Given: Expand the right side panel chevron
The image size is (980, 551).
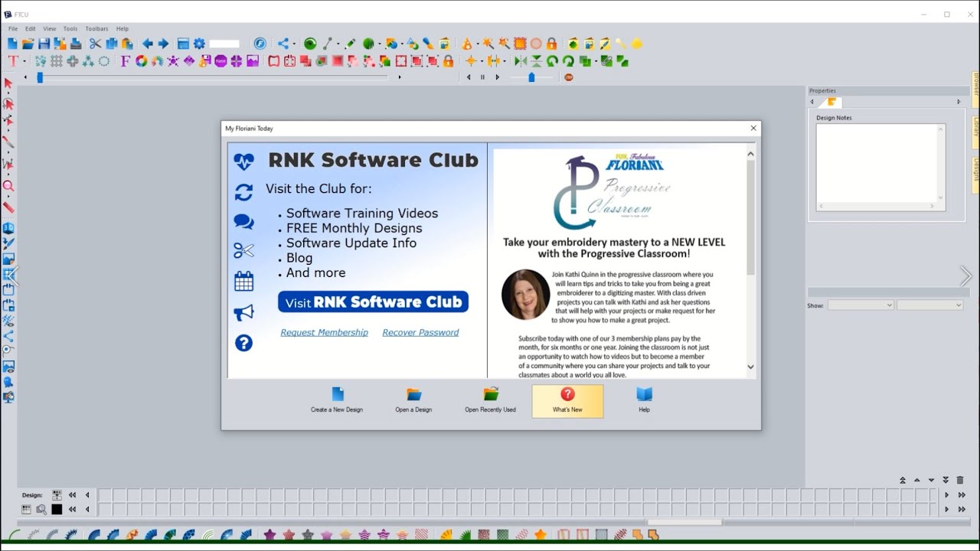Looking at the screenshot, I should pos(965,275).
